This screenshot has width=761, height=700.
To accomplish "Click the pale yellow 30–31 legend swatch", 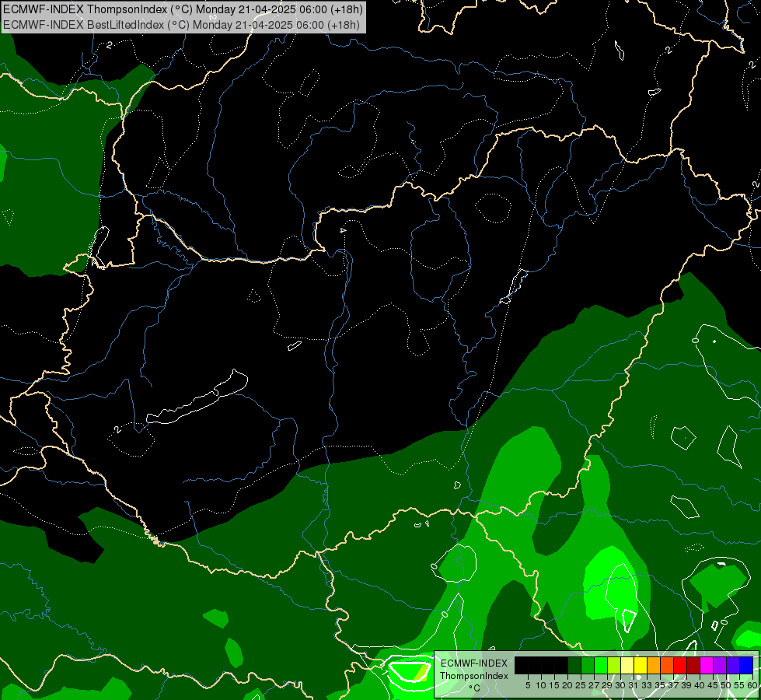I will pos(627,665).
